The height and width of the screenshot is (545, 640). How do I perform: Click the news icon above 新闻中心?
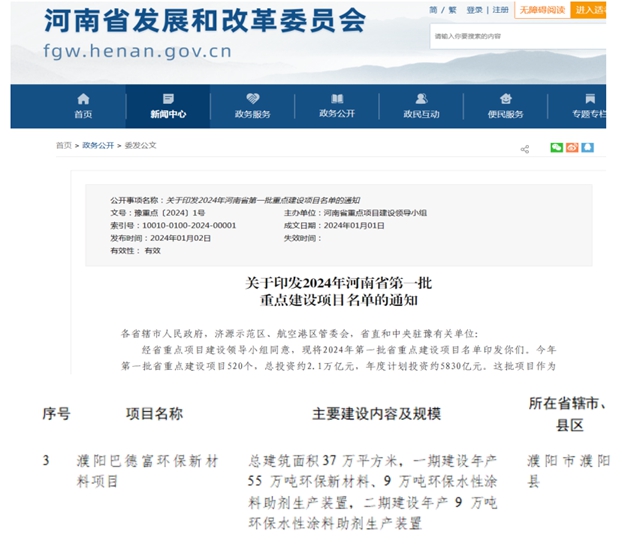(x=168, y=98)
